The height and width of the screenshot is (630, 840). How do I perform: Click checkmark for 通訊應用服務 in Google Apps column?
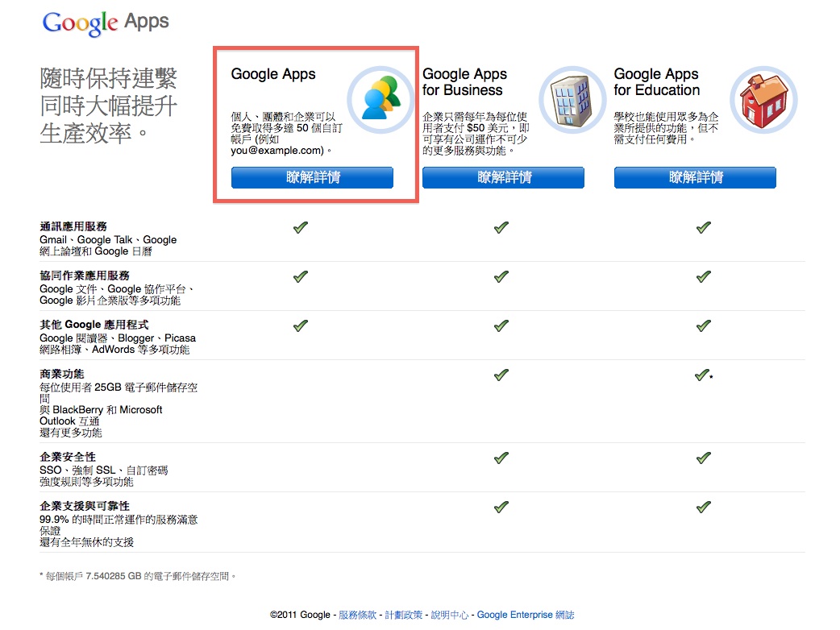301,227
